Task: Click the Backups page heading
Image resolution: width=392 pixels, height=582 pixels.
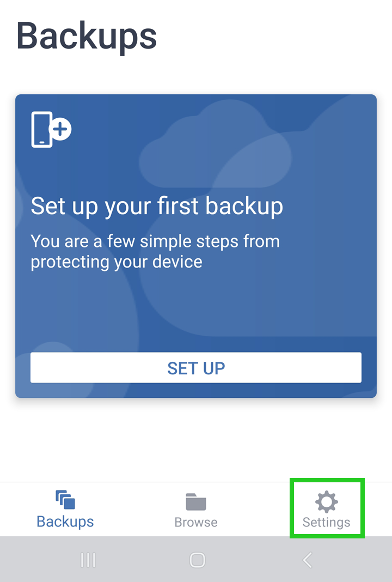Action: tap(87, 36)
